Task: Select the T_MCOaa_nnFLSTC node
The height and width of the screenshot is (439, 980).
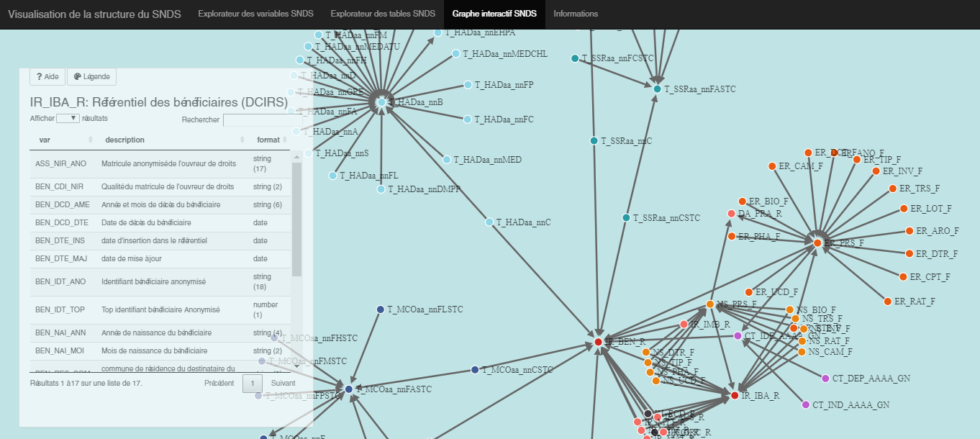Action: tap(380, 309)
